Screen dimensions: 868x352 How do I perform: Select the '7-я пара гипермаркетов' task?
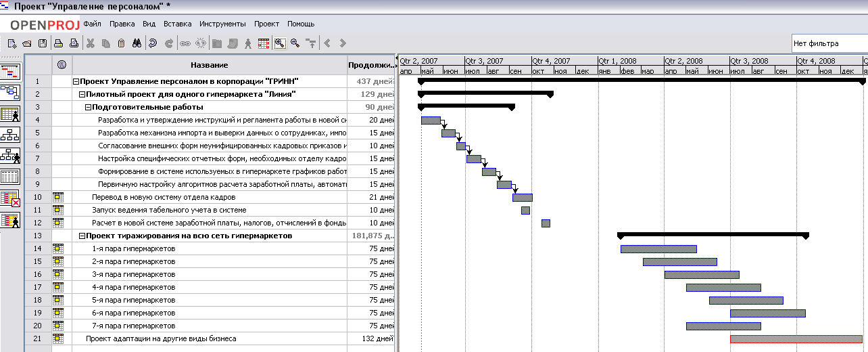point(133,326)
